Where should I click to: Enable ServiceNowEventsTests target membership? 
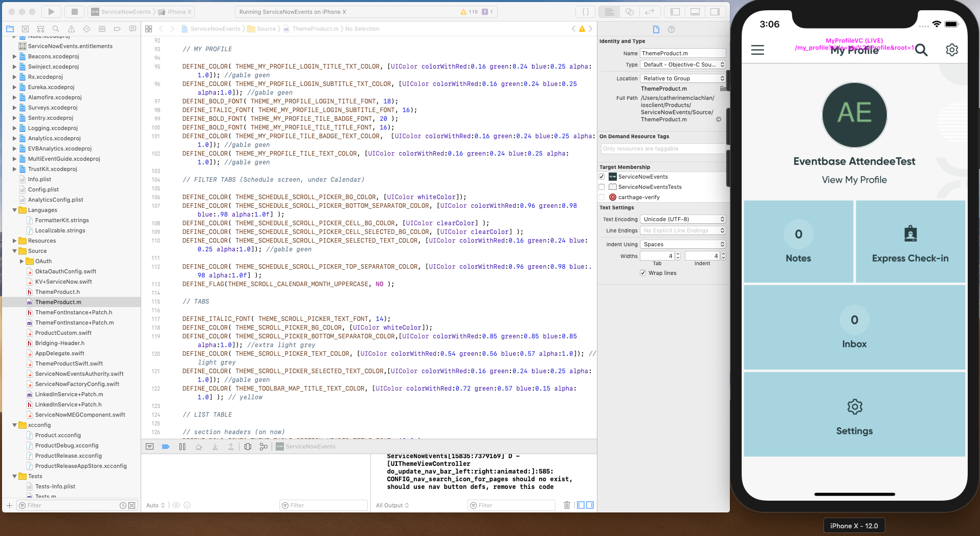pyautogui.click(x=602, y=187)
